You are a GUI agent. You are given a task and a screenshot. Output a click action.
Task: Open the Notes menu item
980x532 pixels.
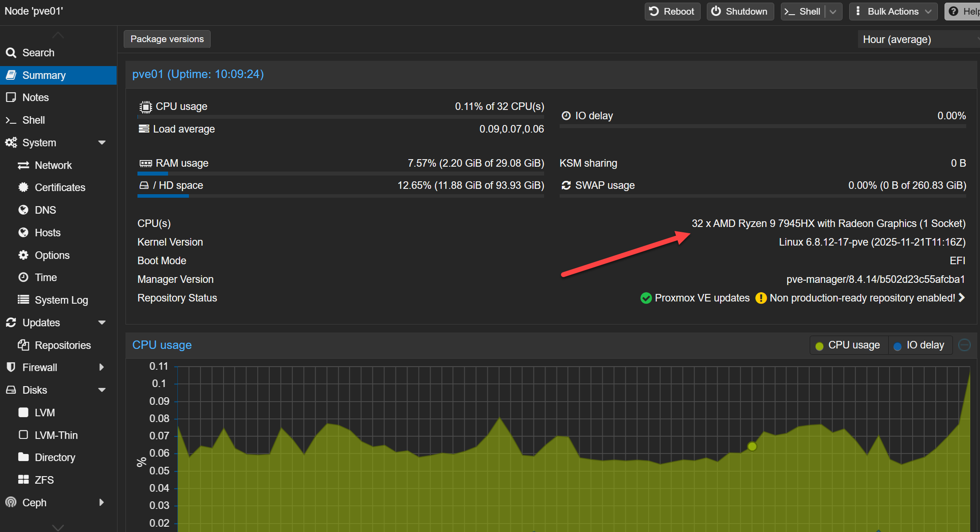35,98
